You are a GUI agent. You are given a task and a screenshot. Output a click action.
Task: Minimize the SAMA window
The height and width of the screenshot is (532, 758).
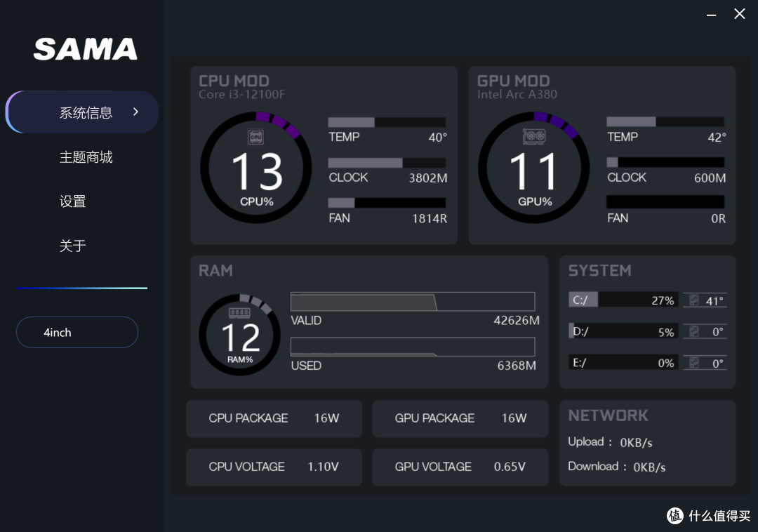point(711,15)
